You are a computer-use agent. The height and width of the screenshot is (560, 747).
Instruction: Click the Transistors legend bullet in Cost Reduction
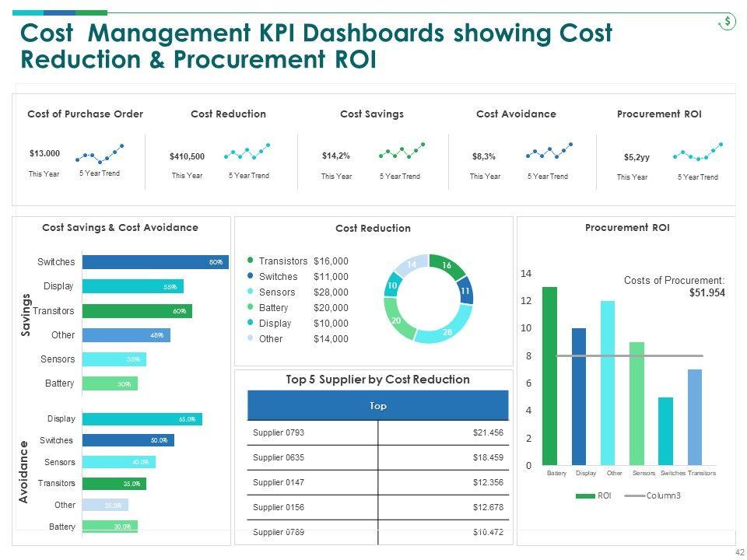pos(251,261)
